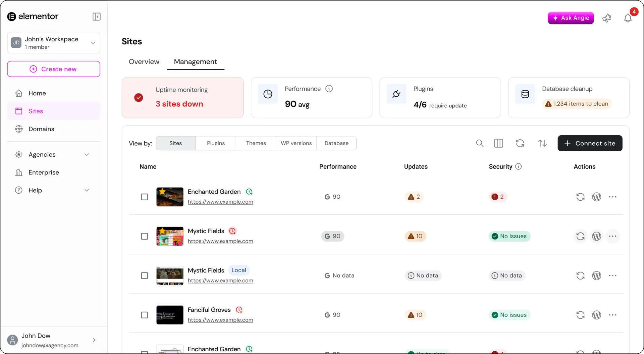Open John's Workspace switcher dropdown
The height and width of the screenshot is (354, 644).
(54, 43)
